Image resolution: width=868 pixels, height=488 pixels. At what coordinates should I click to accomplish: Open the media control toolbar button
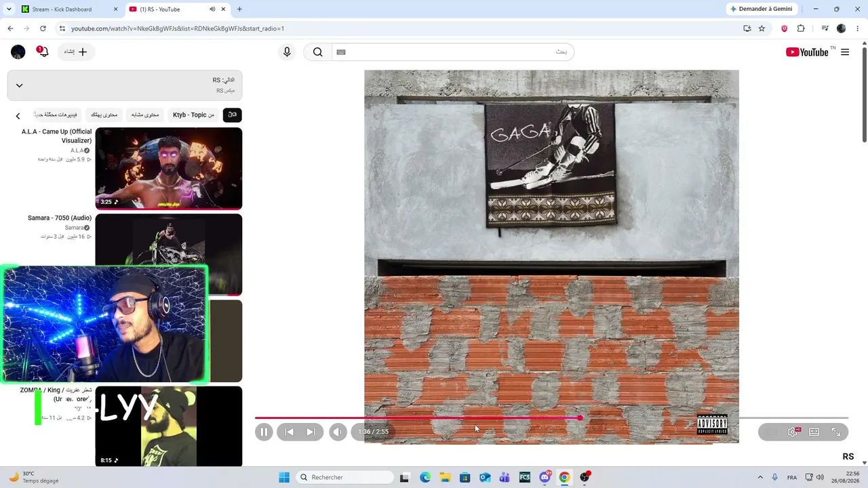(825, 28)
